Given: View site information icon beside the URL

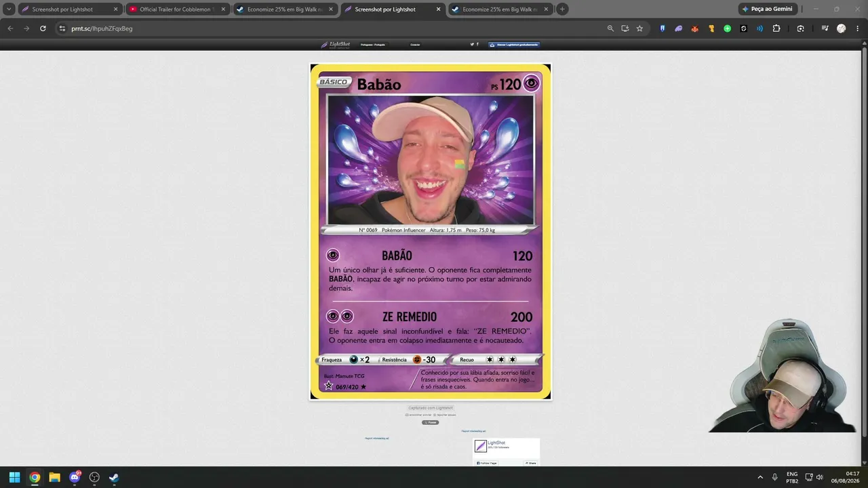Looking at the screenshot, I should (x=62, y=28).
